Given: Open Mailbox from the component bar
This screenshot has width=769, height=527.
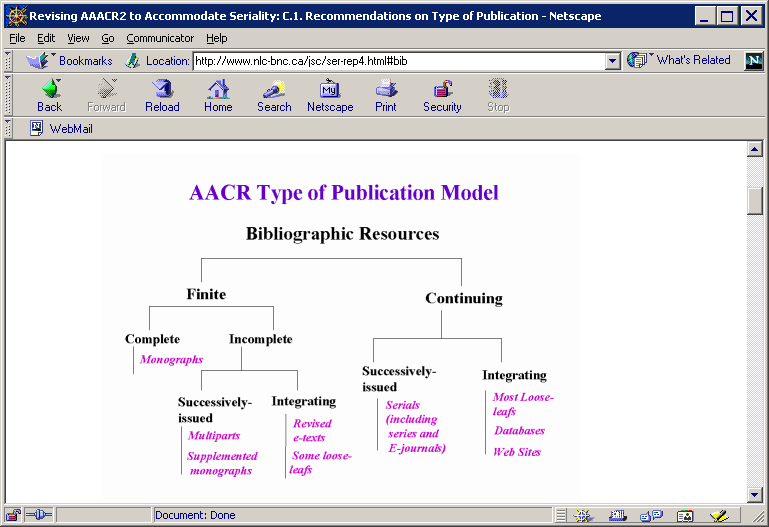Looking at the screenshot, I should click(x=618, y=516).
